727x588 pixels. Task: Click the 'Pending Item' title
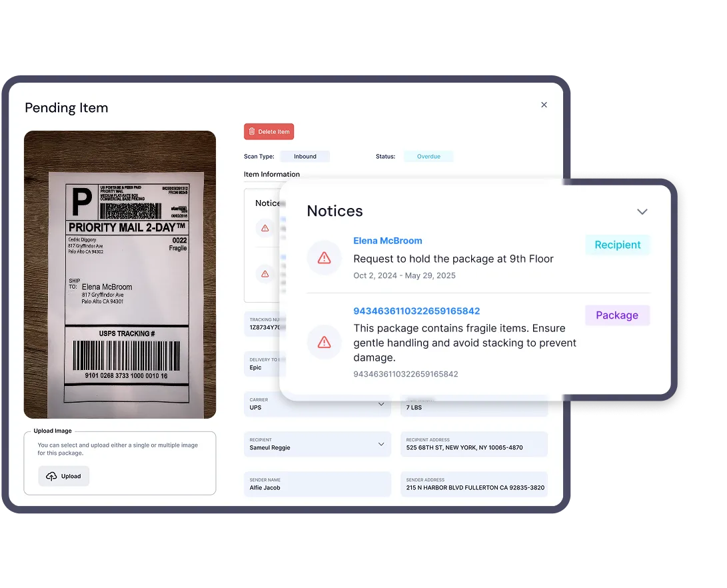[x=66, y=107]
